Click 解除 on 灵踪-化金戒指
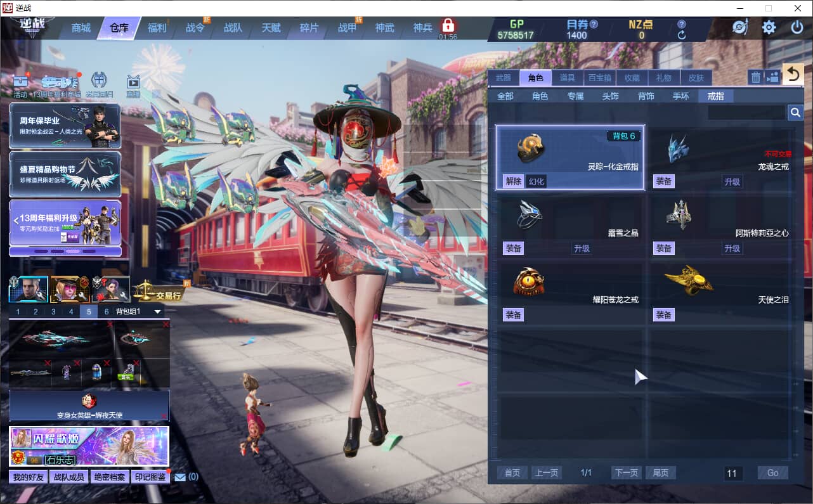Image resolution: width=813 pixels, height=504 pixels. [513, 181]
